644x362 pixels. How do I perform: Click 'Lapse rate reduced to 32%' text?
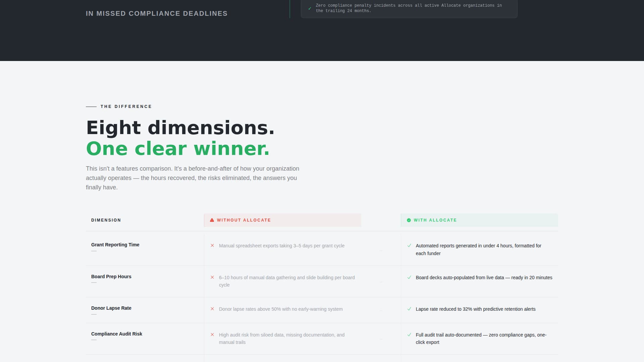coord(476,309)
